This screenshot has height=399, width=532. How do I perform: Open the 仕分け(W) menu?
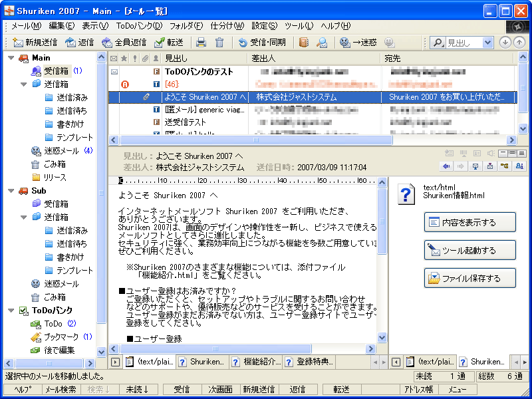click(x=227, y=26)
